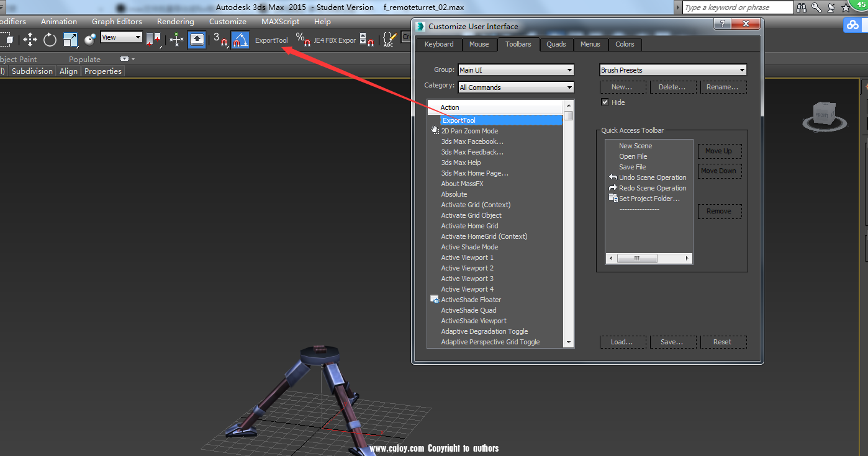Open the Rendering menu

click(175, 21)
